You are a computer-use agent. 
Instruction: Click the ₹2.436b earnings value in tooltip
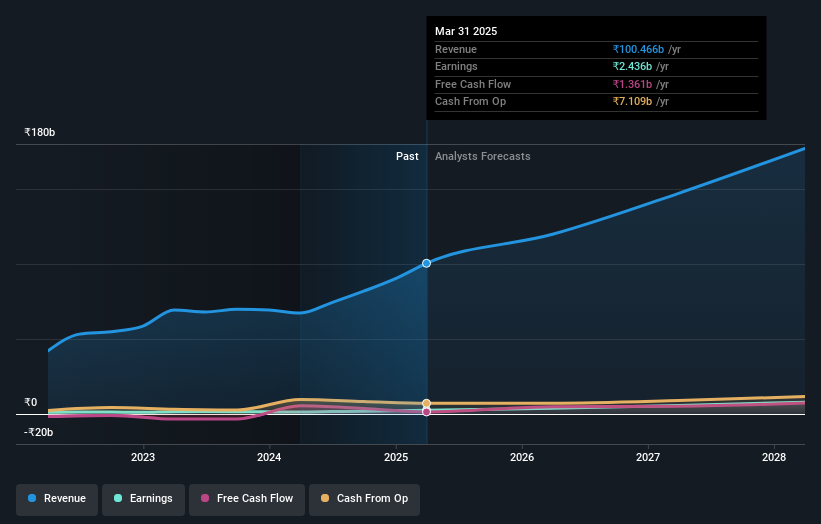[x=633, y=66]
